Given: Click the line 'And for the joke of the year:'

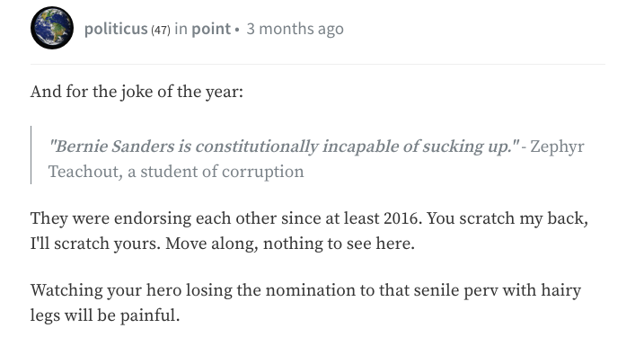Looking at the screenshot, I should click(x=137, y=92).
